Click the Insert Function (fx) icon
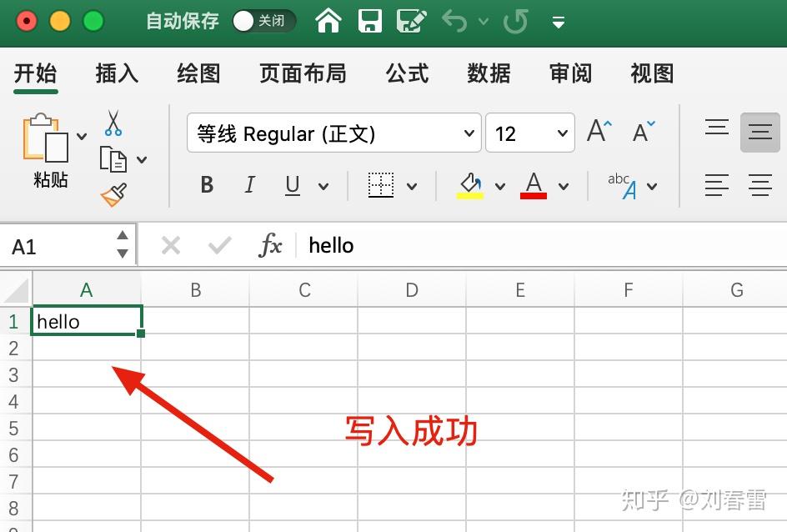The width and height of the screenshot is (787, 532). pos(270,245)
